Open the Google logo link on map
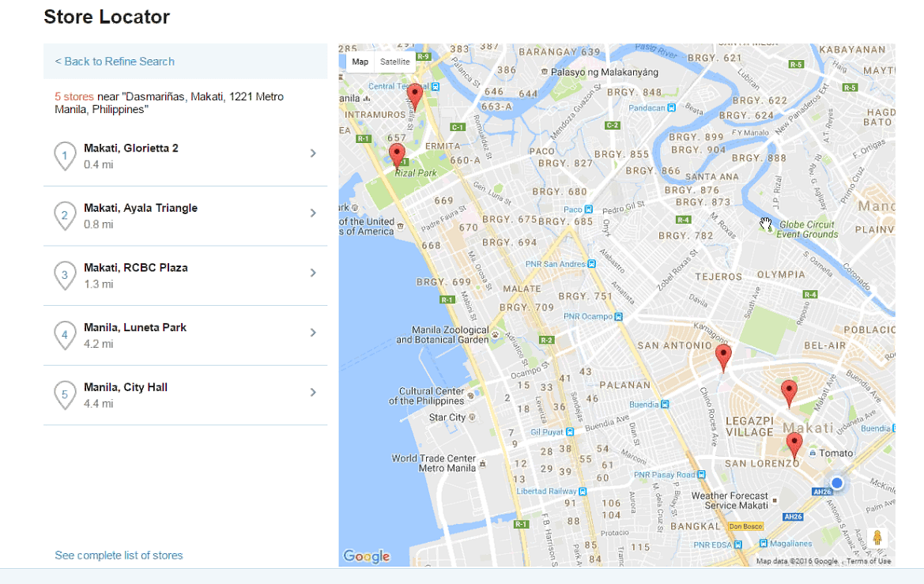This screenshot has height=584, width=924. tap(367, 556)
